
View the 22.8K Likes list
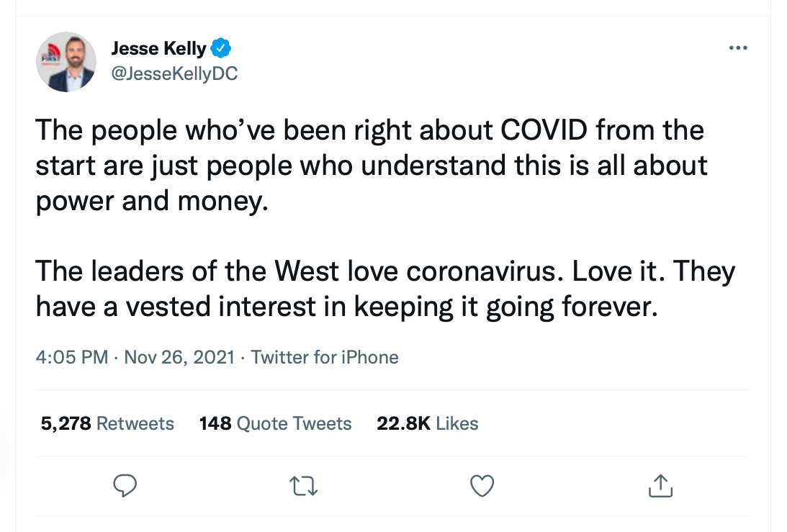(x=427, y=423)
